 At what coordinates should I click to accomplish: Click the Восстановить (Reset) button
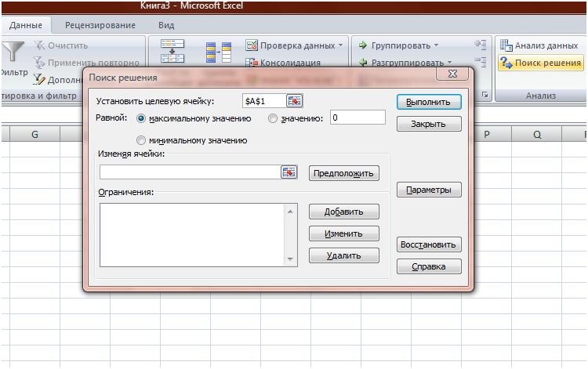(429, 244)
